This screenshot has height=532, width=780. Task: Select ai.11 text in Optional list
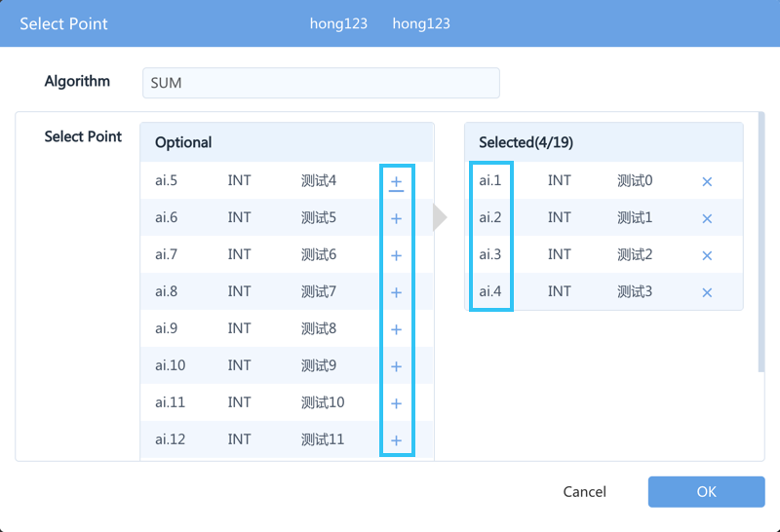(x=170, y=401)
